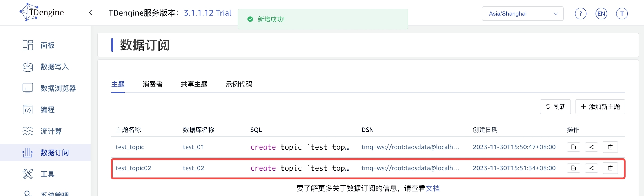This screenshot has width=644, height=196.
Task: Click the 刷新 refresh button
Action: 555,107
